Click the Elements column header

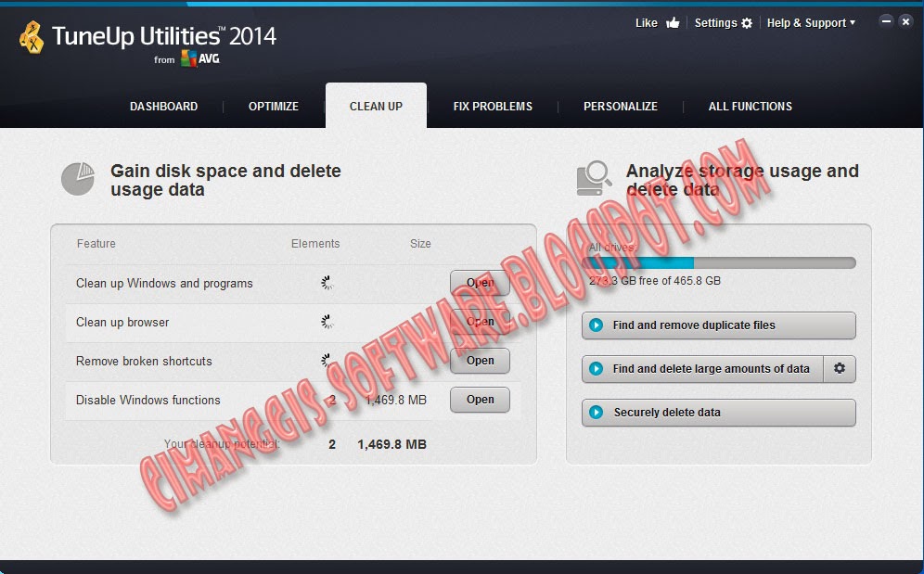tap(315, 243)
